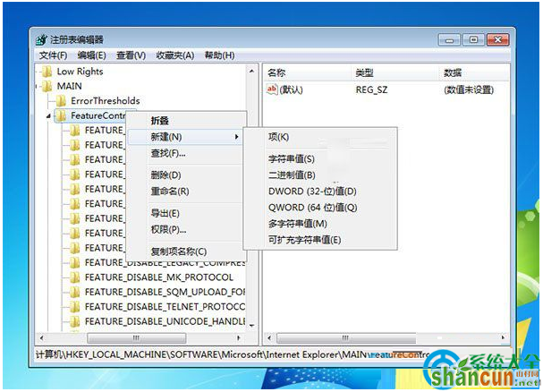The width and height of the screenshot is (543, 392).
Task: Click the values pane scroll right arrow
Action: 503,337
